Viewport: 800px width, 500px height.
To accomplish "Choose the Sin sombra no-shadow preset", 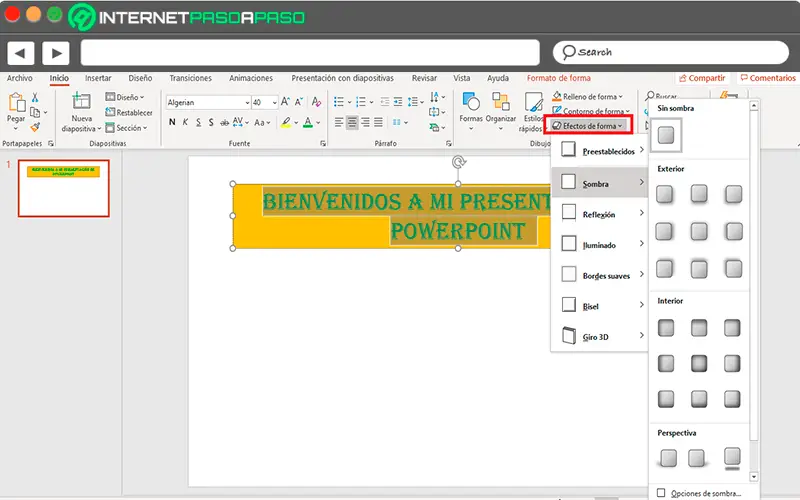I will 666,134.
